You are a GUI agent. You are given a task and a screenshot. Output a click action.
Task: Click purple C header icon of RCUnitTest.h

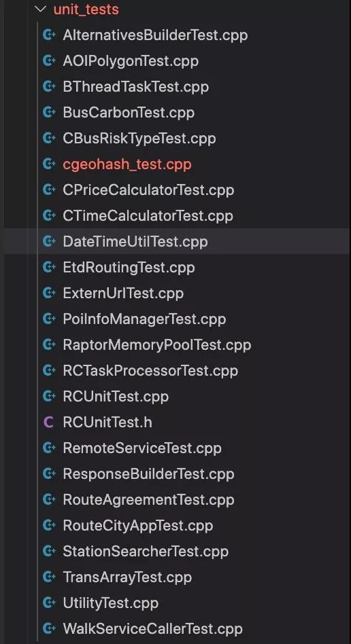[48, 423]
